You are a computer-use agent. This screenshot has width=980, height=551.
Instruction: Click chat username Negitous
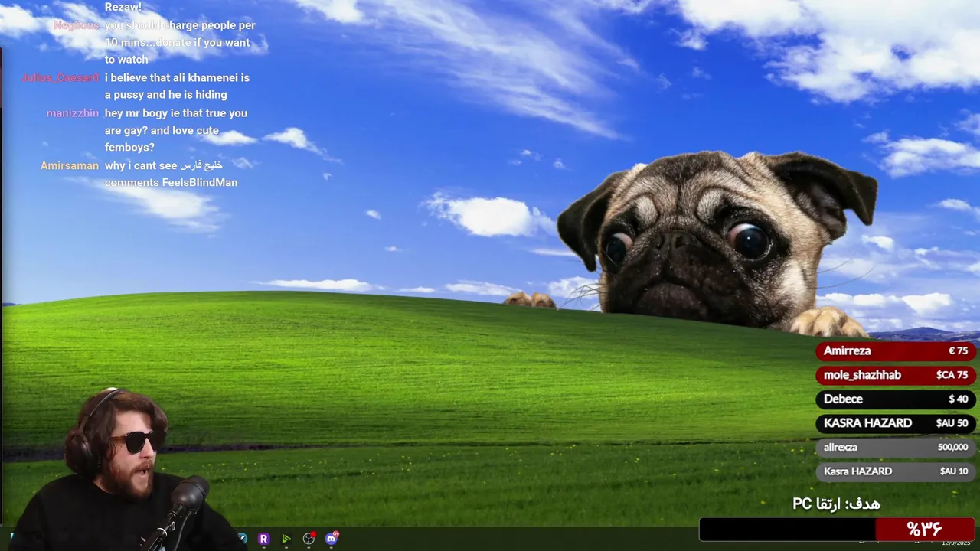pos(76,25)
